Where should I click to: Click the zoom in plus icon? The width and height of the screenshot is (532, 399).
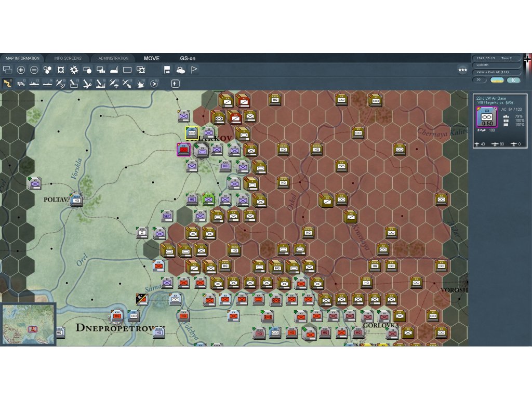21,70
